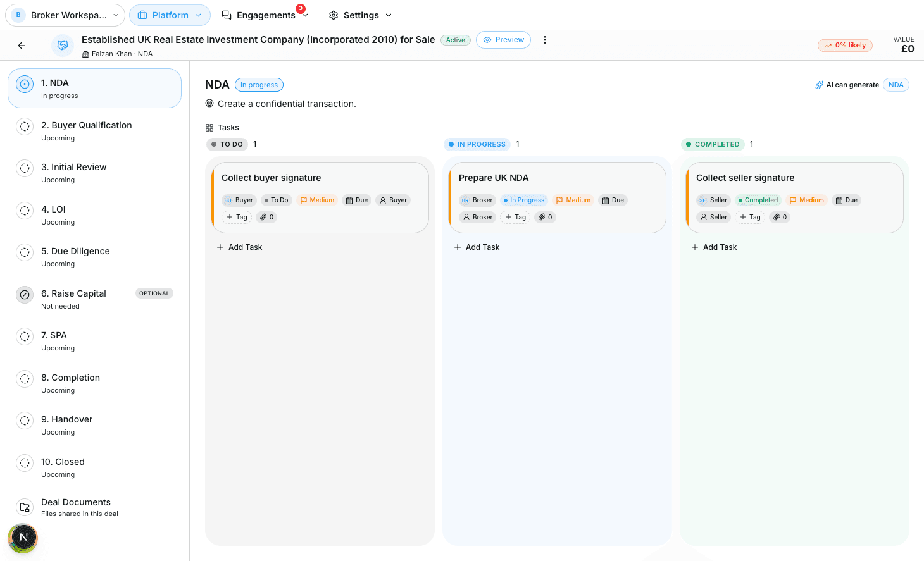
Task: Select the 10. Closed stage
Action: point(94,467)
